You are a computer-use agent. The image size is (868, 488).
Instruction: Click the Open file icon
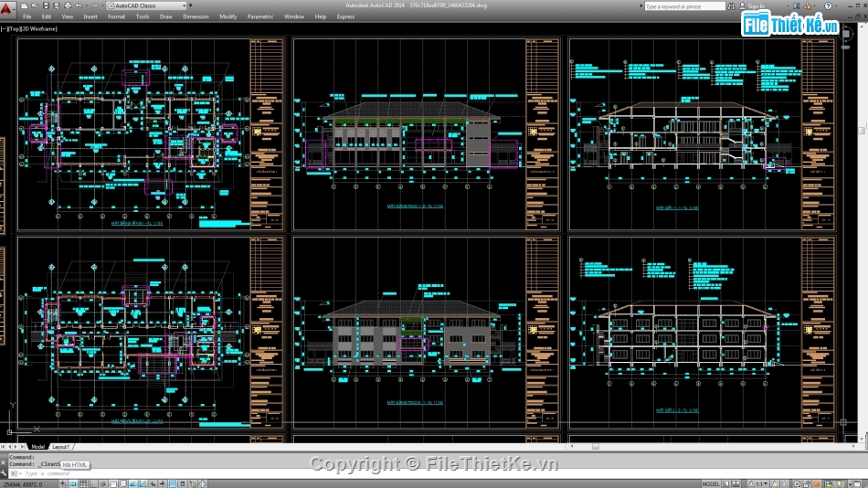click(34, 5)
